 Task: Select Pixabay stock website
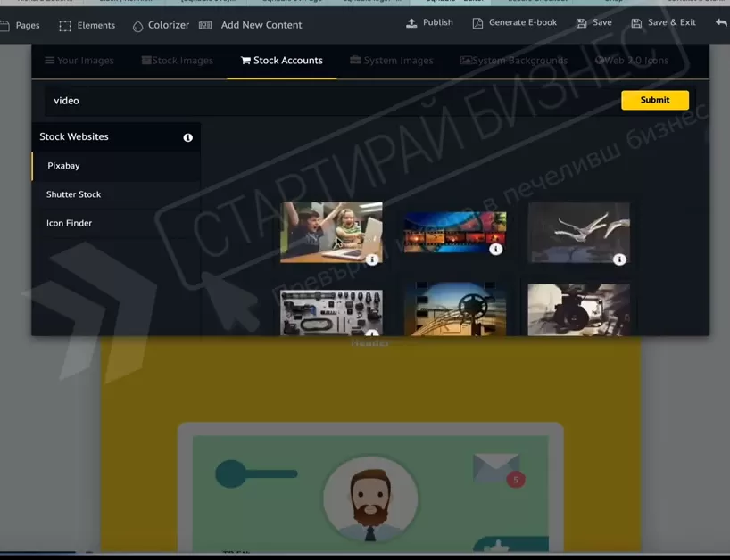(x=116, y=166)
